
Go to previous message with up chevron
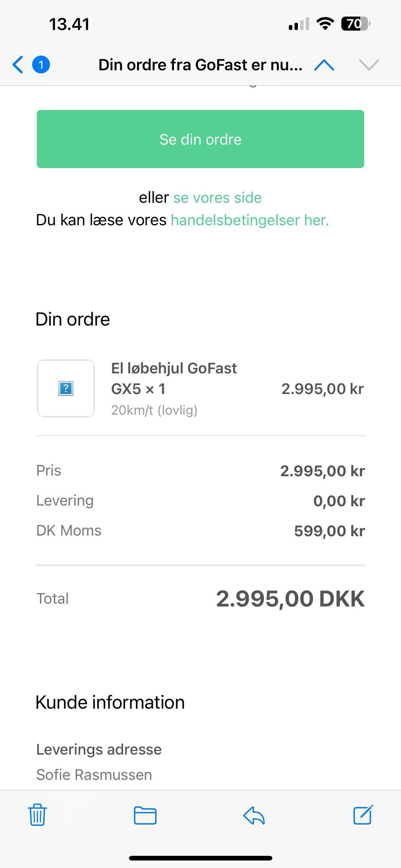point(324,65)
